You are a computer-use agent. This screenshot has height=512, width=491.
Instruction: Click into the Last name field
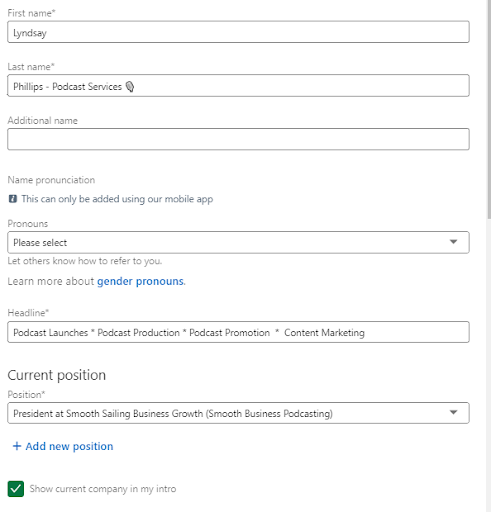click(238, 86)
